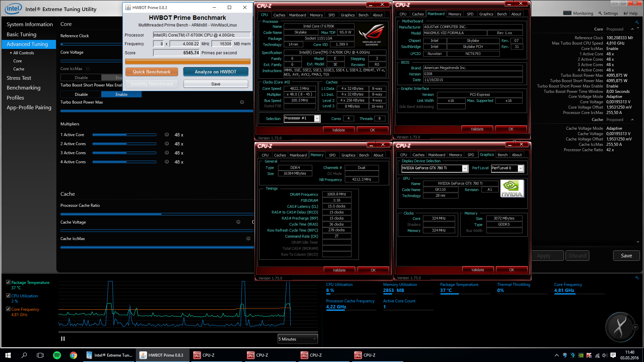Image resolution: width=644 pixels, height=362 pixels.
Task: Click XTU Discard button
Action: tap(577, 256)
